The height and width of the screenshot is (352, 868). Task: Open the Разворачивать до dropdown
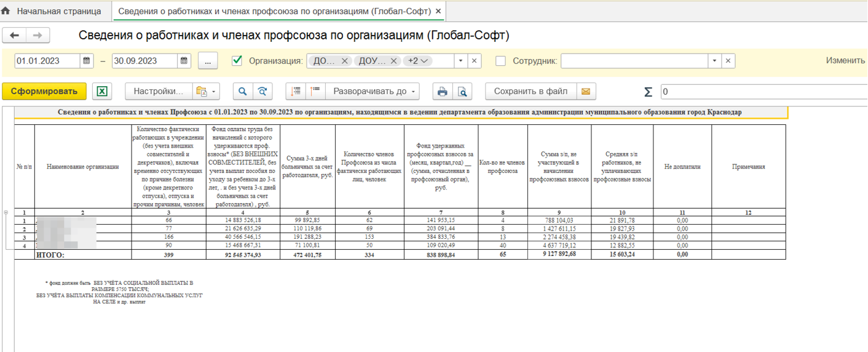coord(374,91)
